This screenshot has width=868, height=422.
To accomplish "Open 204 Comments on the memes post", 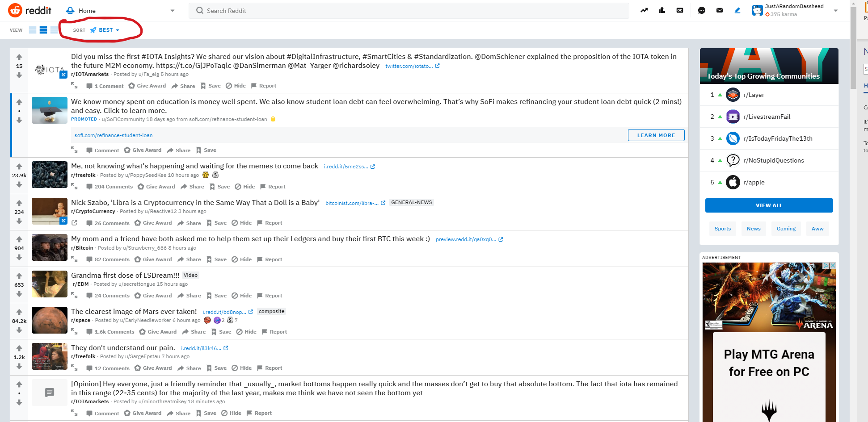I will click(x=110, y=187).
